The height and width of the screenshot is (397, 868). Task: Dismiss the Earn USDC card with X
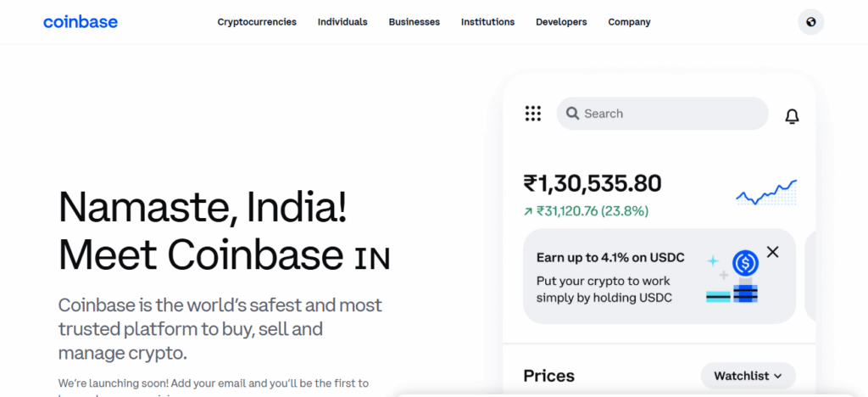[772, 252]
